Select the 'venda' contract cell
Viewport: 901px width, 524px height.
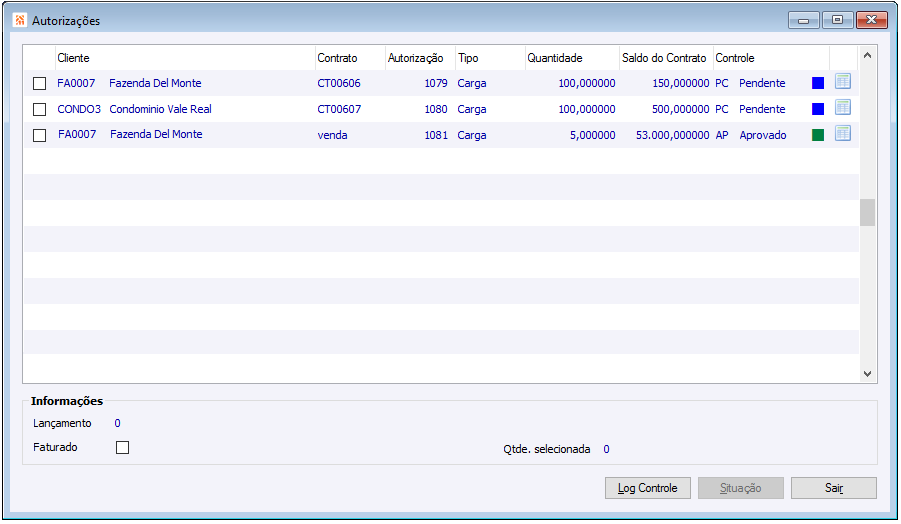pos(332,135)
